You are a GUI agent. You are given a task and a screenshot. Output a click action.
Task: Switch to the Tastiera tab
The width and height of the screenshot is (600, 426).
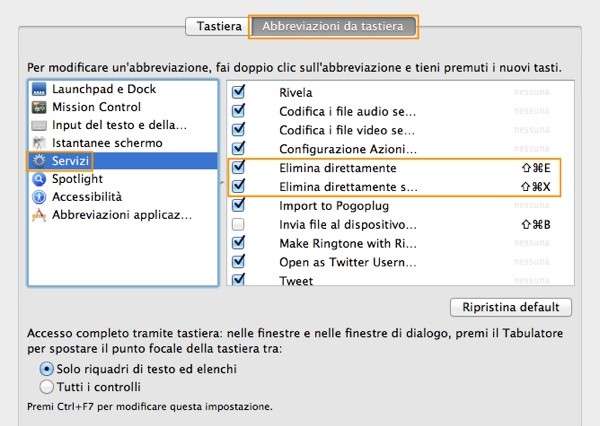click(x=218, y=27)
